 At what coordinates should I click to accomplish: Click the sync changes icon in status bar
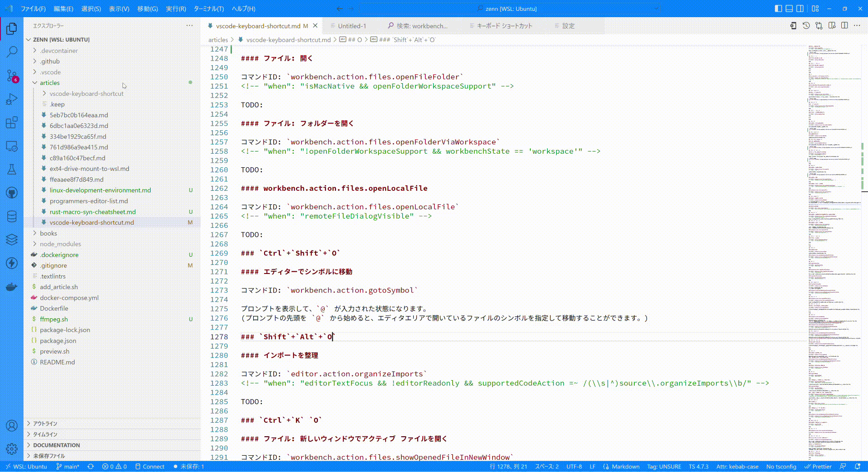[x=90, y=467]
